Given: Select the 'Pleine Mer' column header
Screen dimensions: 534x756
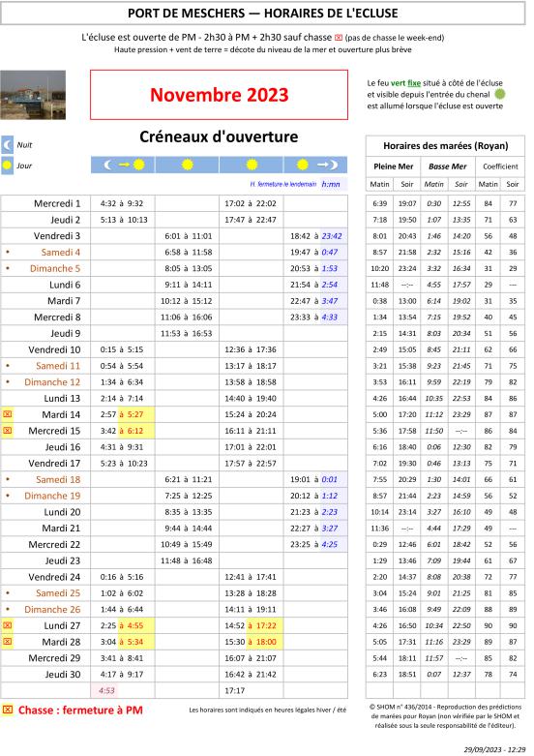Looking at the screenshot, I should click(x=394, y=166).
